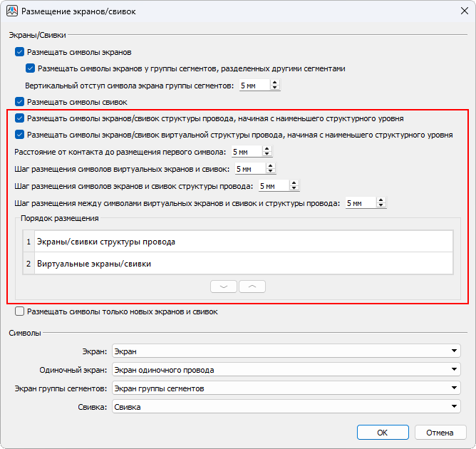Click the Отмена button
Image resolution: width=476 pixels, height=449 pixels.
[440, 433]
